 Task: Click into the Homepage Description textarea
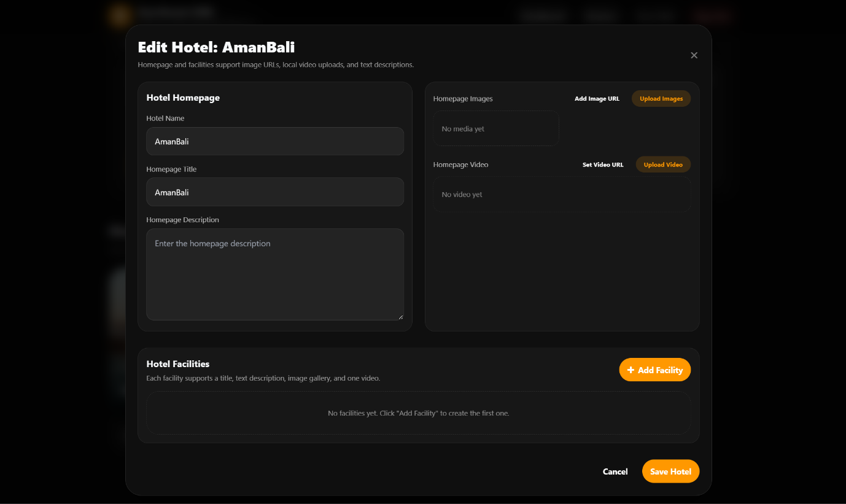point(275,274)
